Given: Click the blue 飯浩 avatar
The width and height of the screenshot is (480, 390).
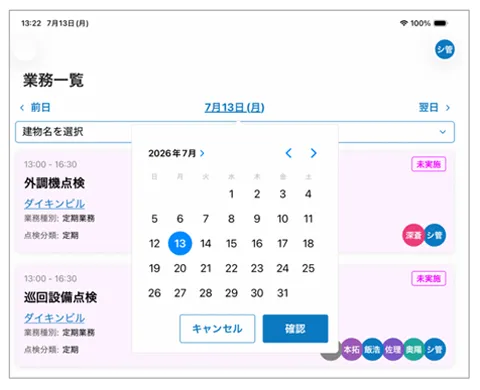Looking at the screenshot, I should [372, 349].
